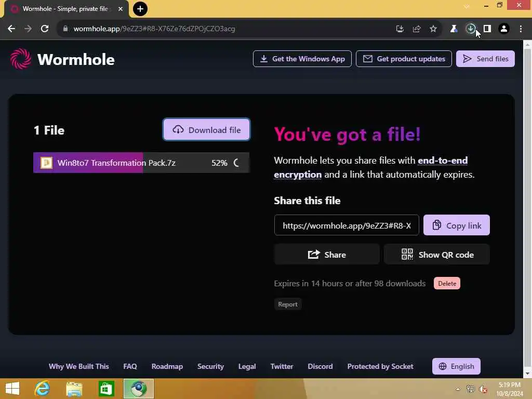Screen dimensions: 532x399
Task: Click the Wormhole swirl logo
Action: tap(21, 59)
